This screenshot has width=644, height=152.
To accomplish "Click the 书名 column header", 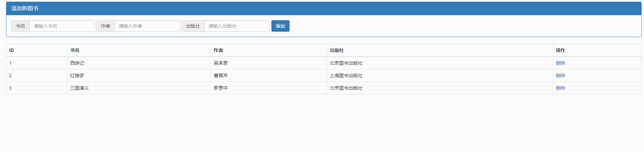I will (139, 50).
